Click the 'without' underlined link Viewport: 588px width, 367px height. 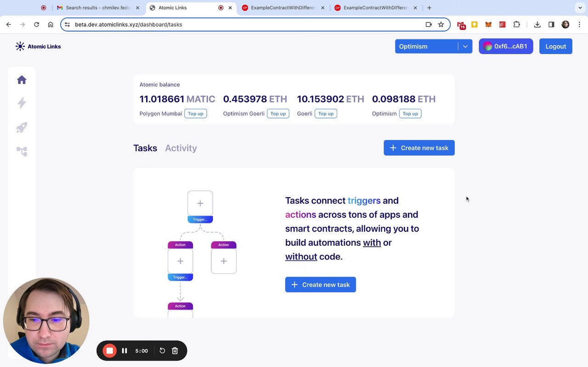301,257
